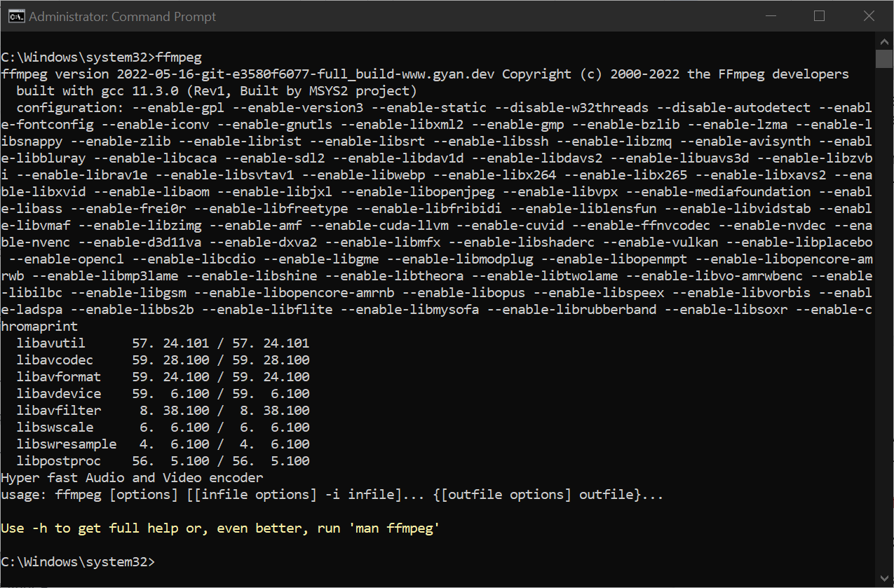Click the 'libavcodec' version row
The width and height of the screenshot is (894, 588).
(163, 360)
